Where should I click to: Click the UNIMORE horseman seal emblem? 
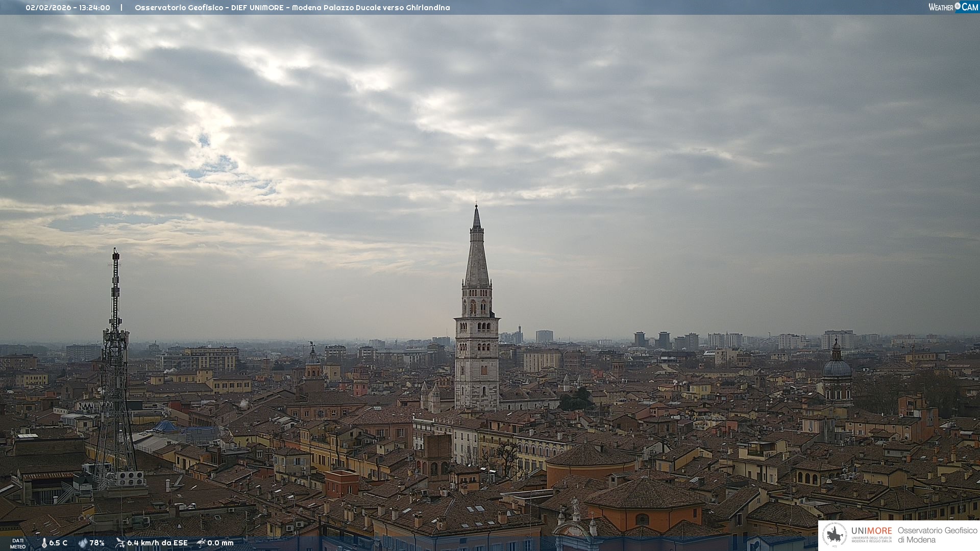[x=835, y=535]
